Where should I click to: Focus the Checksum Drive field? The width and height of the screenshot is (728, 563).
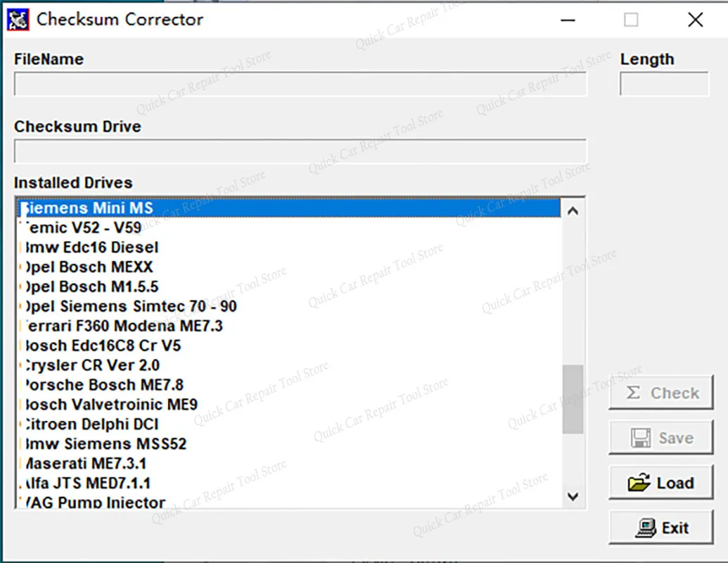click(x=300, y=151)
